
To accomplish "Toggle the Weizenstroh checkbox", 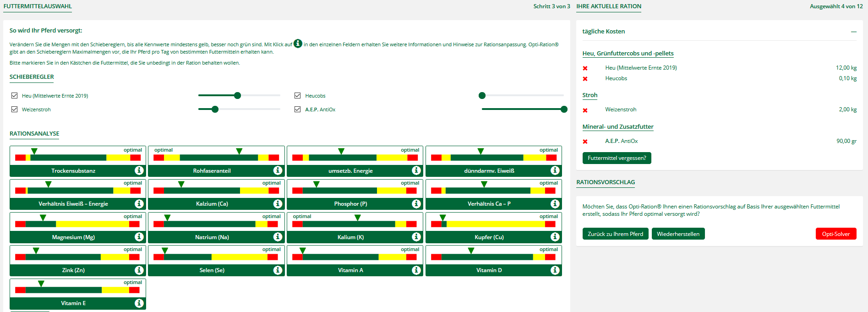I will [15, 109].
